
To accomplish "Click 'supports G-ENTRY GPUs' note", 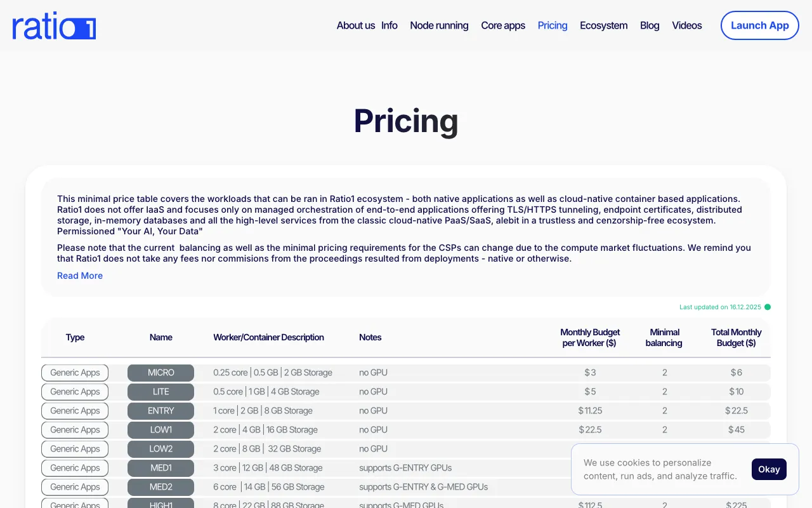I will 405,468.
